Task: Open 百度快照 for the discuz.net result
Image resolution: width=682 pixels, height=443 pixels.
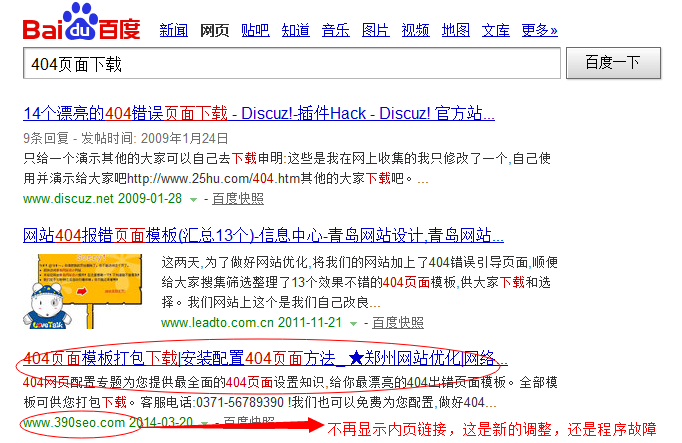Action: [x=237, y=199]
